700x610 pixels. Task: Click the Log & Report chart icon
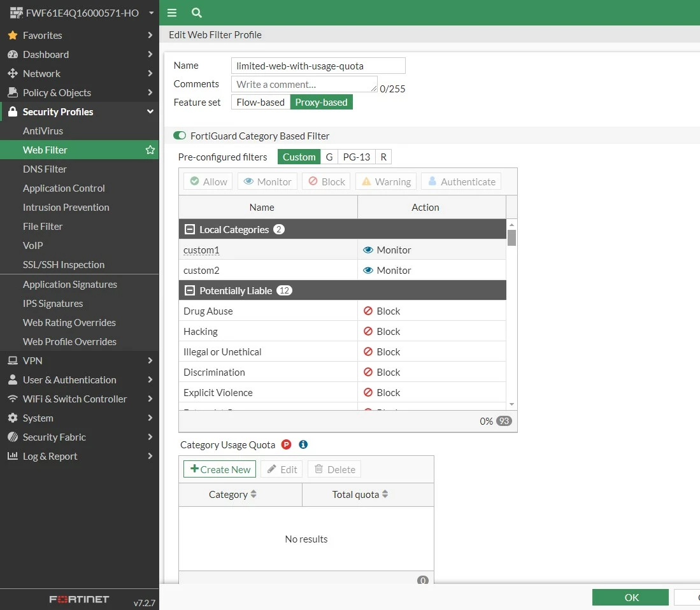pyautogui.click(x=13, y=456)
